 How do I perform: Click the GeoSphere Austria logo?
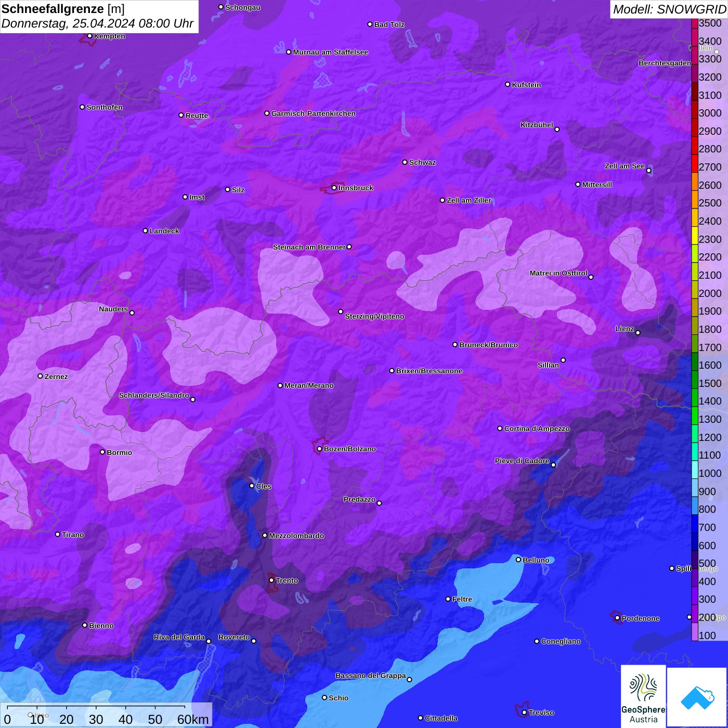pos(643,696)
